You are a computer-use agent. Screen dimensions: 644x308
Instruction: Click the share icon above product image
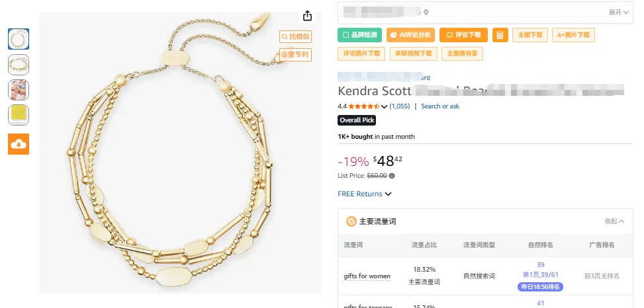click(307, 16)
